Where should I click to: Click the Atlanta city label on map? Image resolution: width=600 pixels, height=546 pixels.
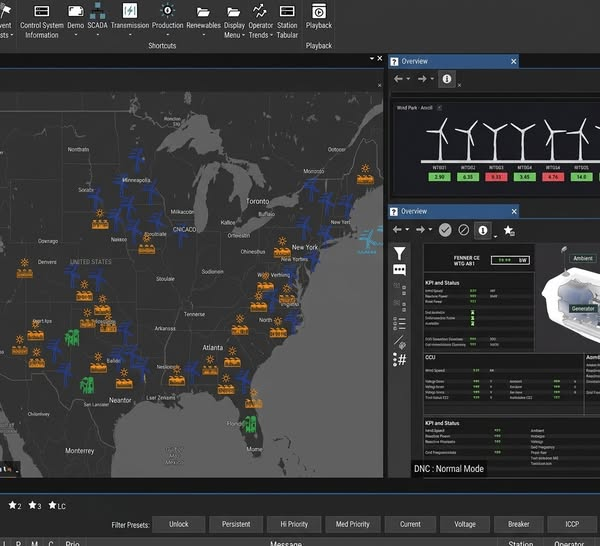(x=212, y=347)
